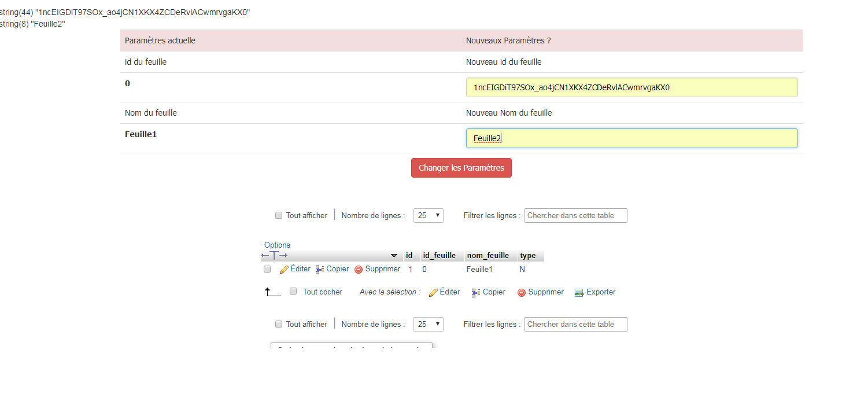Click the Copier icon in Feuille1 row
The width and height of the screenshot is (868, 394).
pyautogui.click(x=319, y=270)
